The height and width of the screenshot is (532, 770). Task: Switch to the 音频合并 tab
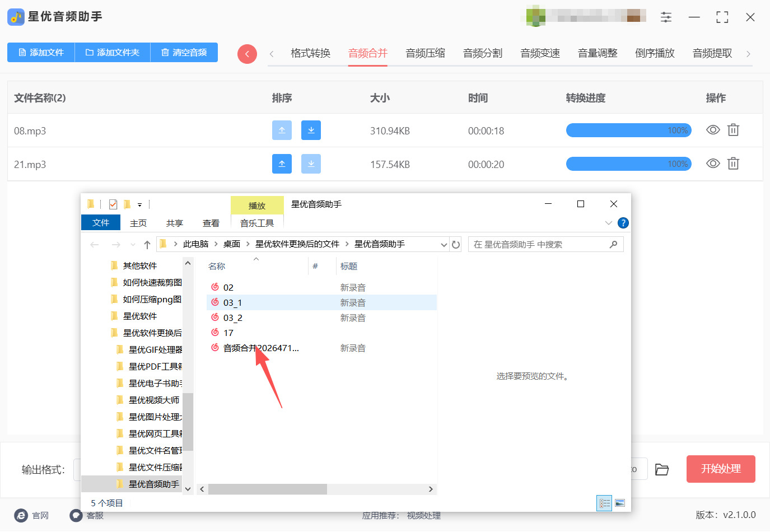pos(368,53)
